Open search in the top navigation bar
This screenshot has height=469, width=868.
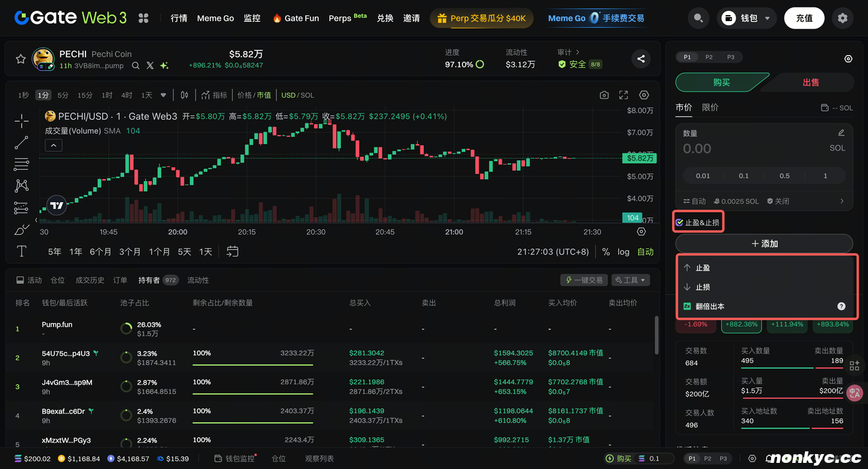coord(698,18)
